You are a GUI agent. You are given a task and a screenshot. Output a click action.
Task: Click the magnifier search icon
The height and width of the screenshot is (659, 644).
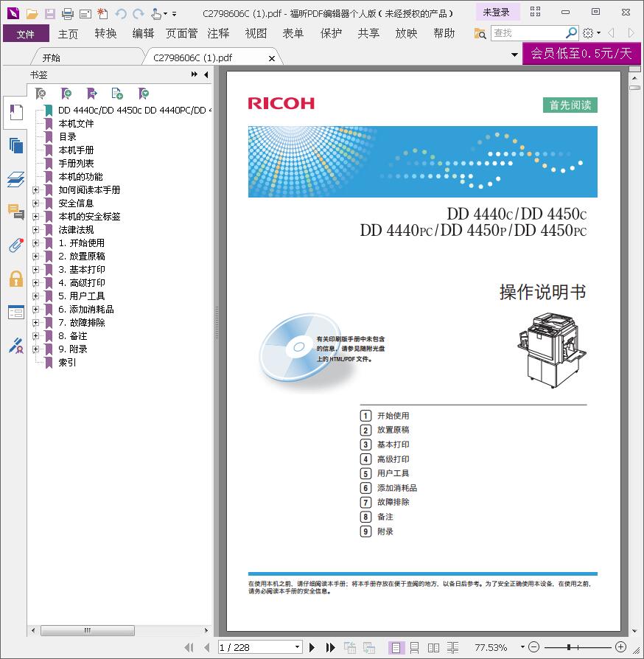click(571, 32)
